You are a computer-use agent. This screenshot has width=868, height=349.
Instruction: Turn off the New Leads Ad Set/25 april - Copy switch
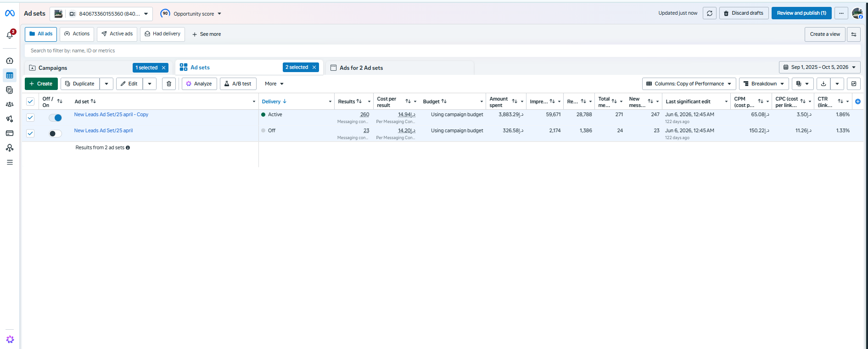[x=55, y=118]
